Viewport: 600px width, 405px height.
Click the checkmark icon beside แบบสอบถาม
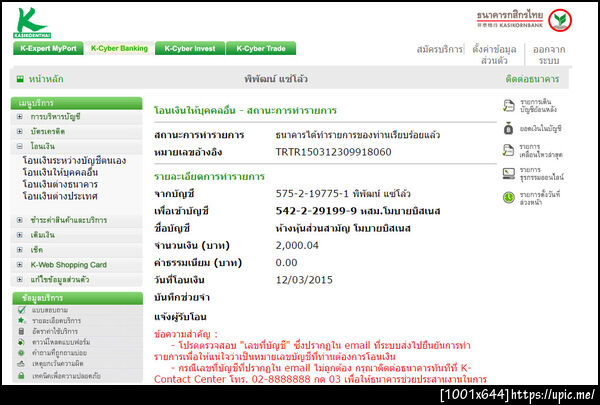tap(21, 310)
